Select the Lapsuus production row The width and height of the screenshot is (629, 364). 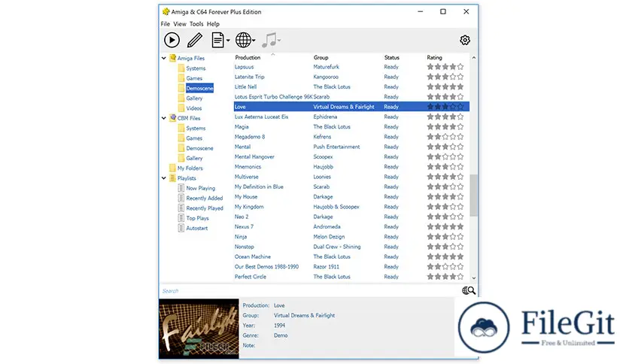point(351,67)
